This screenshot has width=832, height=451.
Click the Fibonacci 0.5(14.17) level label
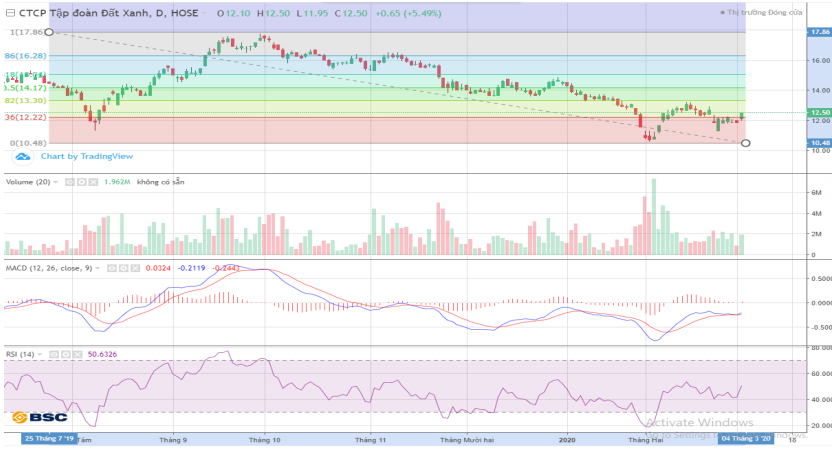[x=25, y=88]
